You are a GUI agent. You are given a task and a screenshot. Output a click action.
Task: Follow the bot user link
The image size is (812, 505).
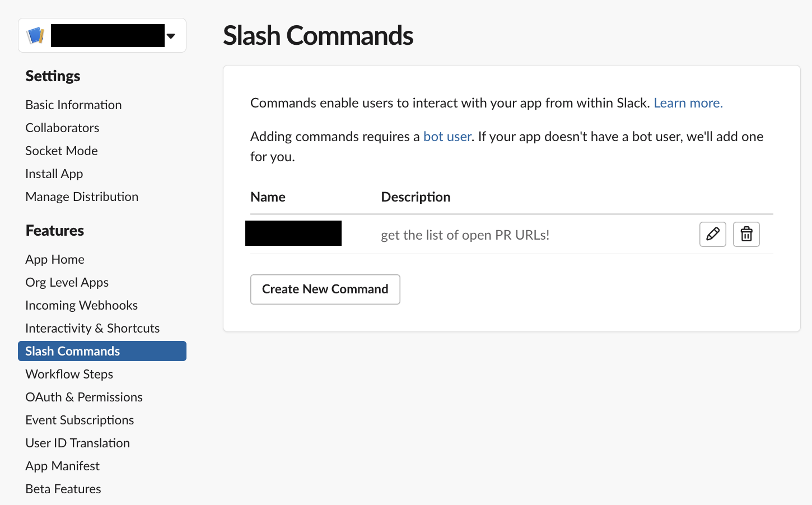click(447, 137)
